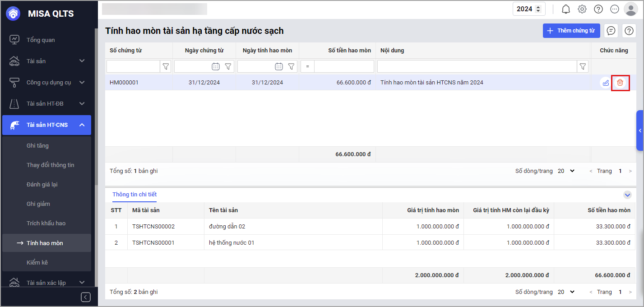The width and height of the screenshot is (644, 307).
Task: Click the delete trash icon for HM000001
Action: click(x=620, y=83)
